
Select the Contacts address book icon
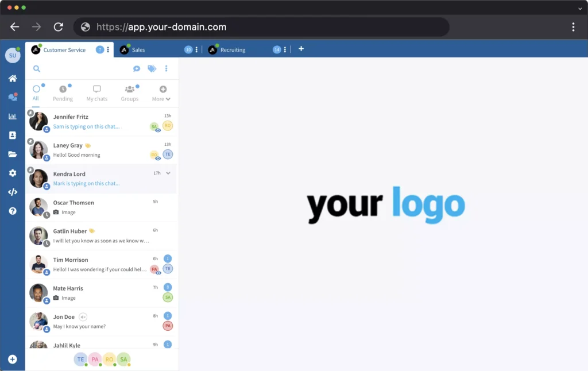point(12,135)
